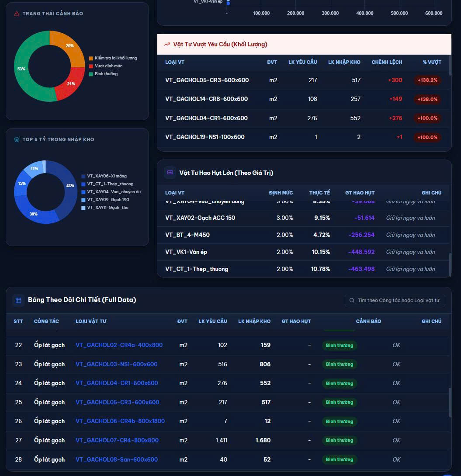Click the 30% segment of the Top 5 donut
Screen dimensions: 461x476
click(34, 213)
